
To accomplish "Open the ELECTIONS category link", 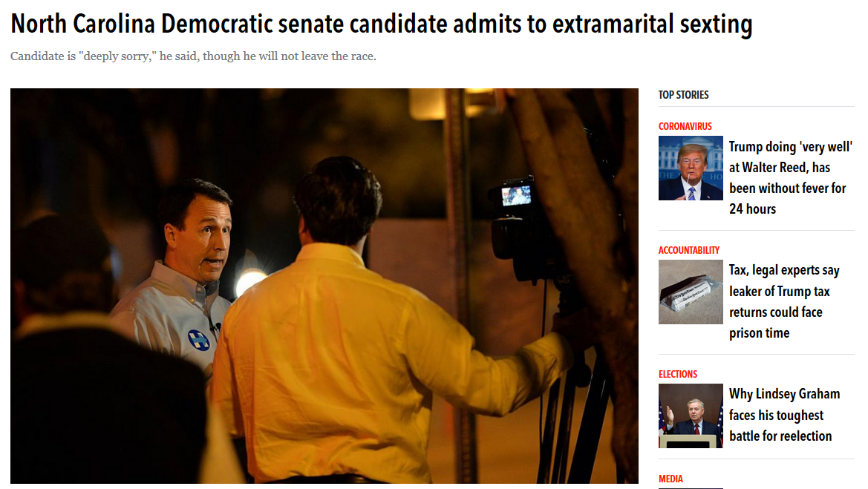I will tap(678, 374).
